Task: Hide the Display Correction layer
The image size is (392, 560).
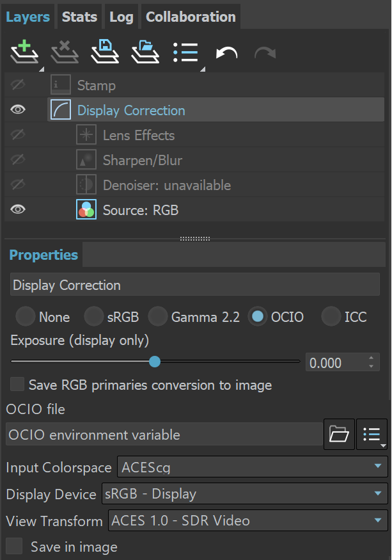Action: [x=18, y=110]
